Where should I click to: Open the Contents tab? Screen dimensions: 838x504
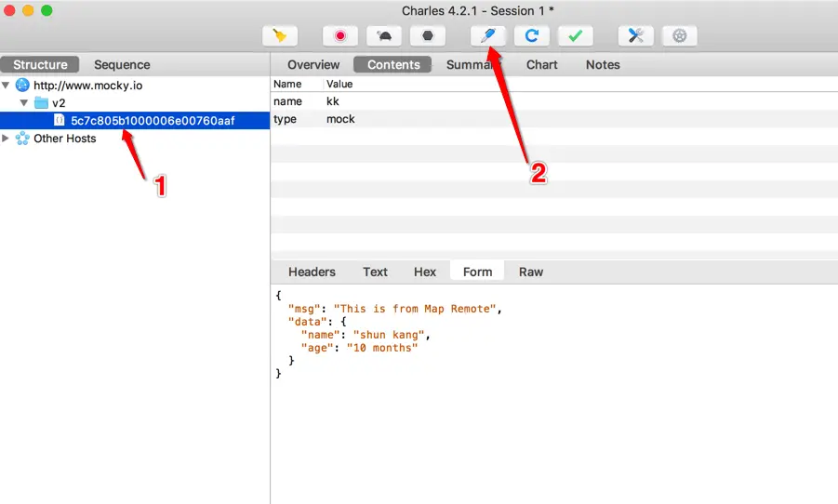point(393,65)
